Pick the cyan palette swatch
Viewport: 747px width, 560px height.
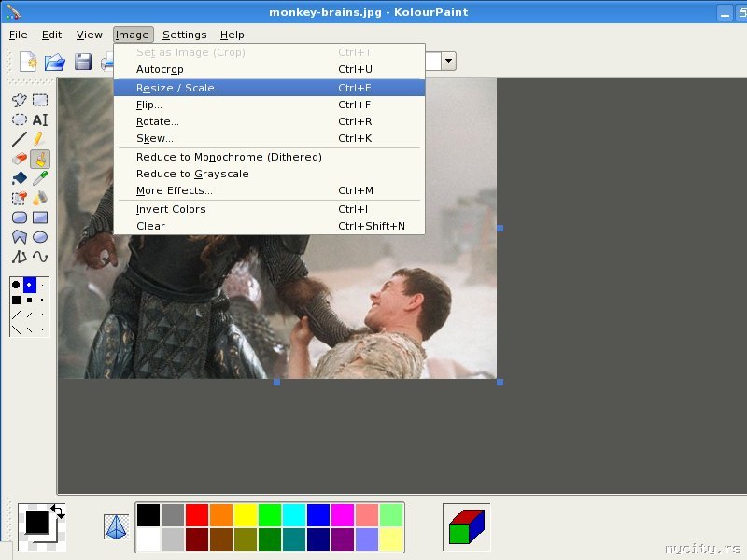[x=294, y=515]
